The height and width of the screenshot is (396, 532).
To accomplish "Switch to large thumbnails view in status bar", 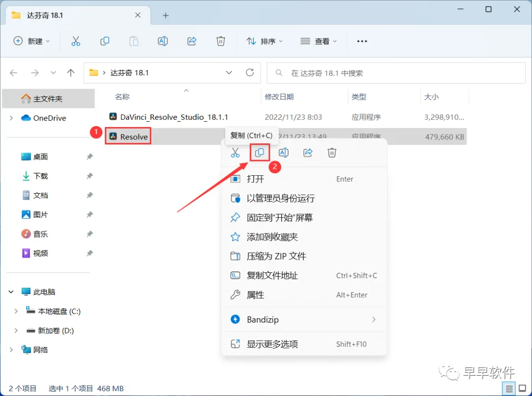I will [523, 389].
